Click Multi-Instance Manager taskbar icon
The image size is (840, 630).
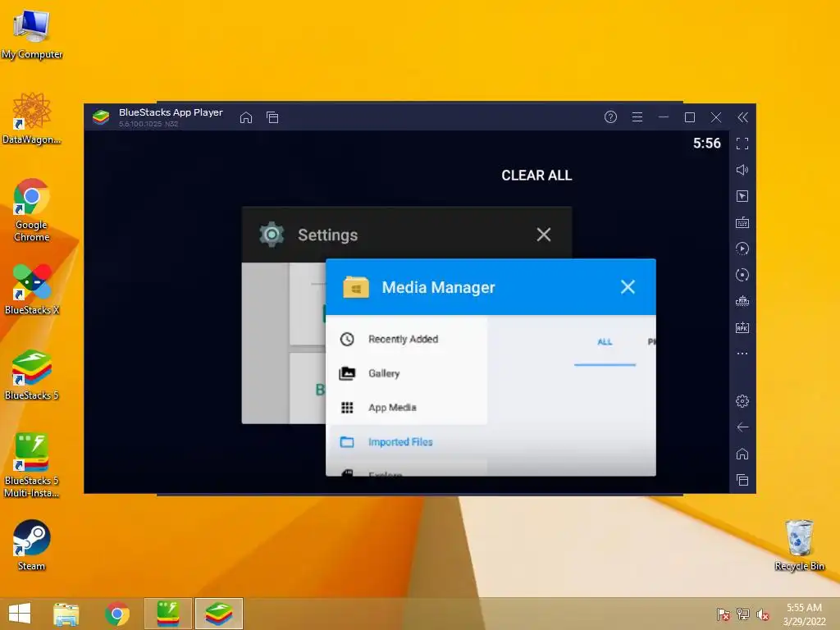pos(167,614)
